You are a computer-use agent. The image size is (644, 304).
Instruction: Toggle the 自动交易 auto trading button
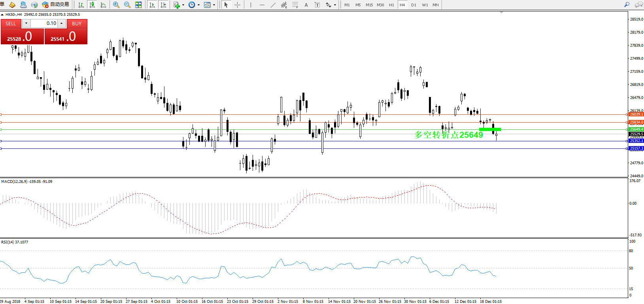[56, 5]
